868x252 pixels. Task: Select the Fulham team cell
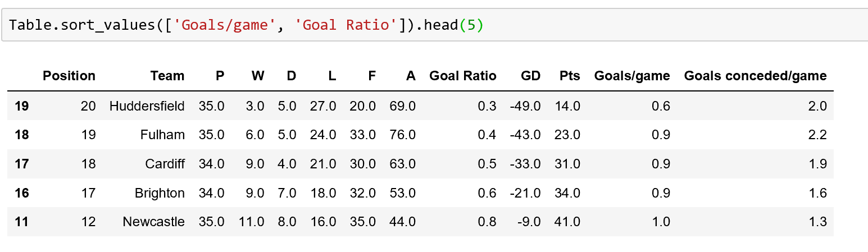coord(163,135)
